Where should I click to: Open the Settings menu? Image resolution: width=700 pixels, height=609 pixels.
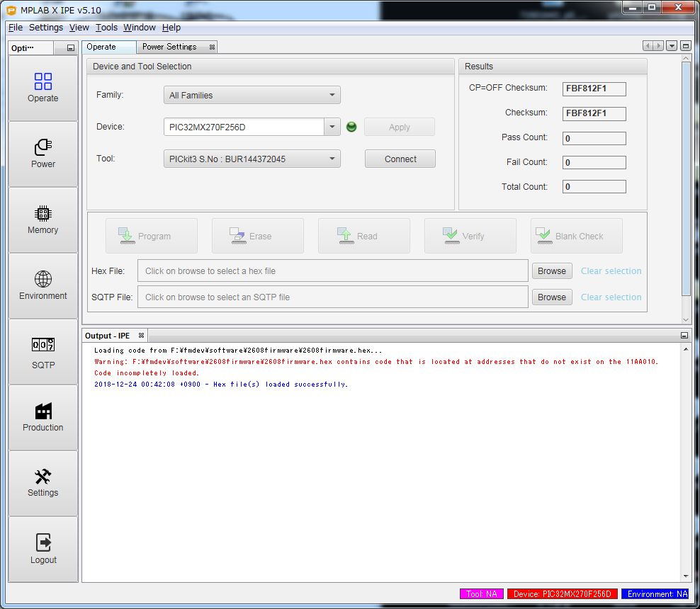[46, 28]
